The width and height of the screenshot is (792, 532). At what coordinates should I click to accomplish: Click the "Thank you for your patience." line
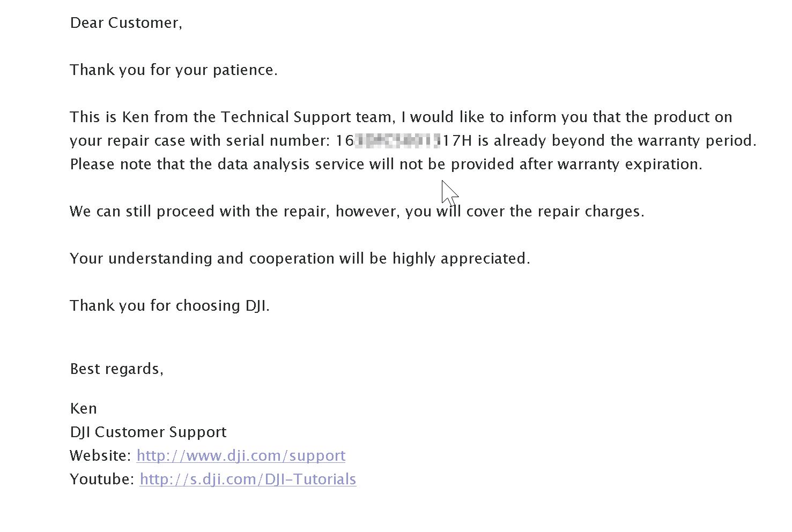[x=174, y=70]
